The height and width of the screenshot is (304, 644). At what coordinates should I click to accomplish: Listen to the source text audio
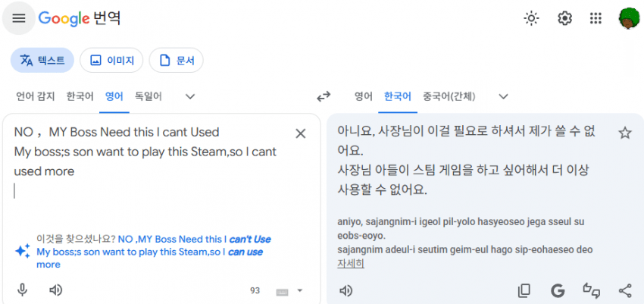tap(55, 290)
